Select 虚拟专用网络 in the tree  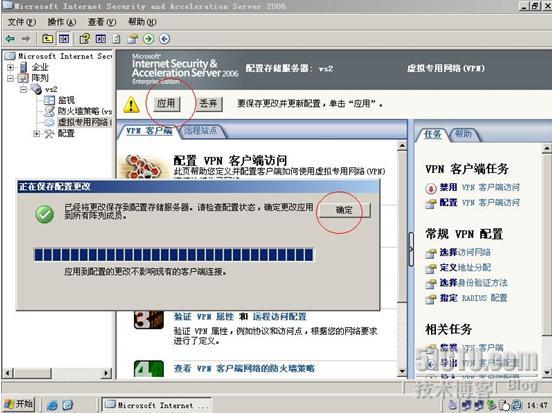[84, 122]
